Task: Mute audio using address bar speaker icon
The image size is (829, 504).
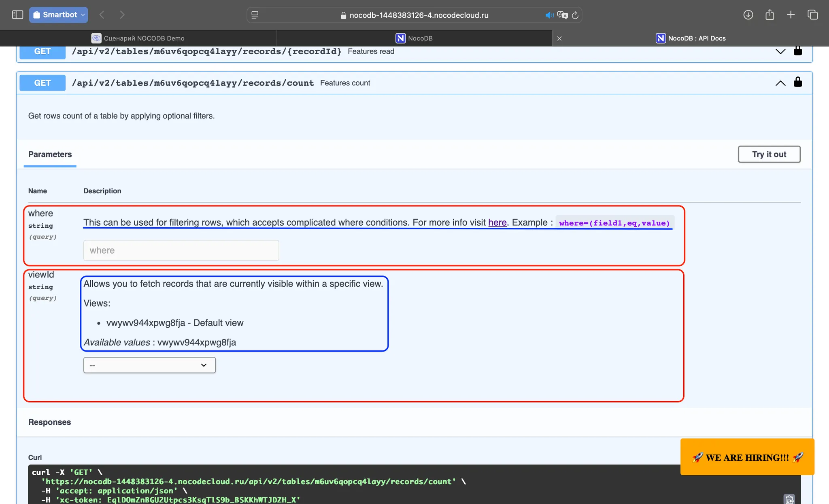Action: click(x=549, y=15)
